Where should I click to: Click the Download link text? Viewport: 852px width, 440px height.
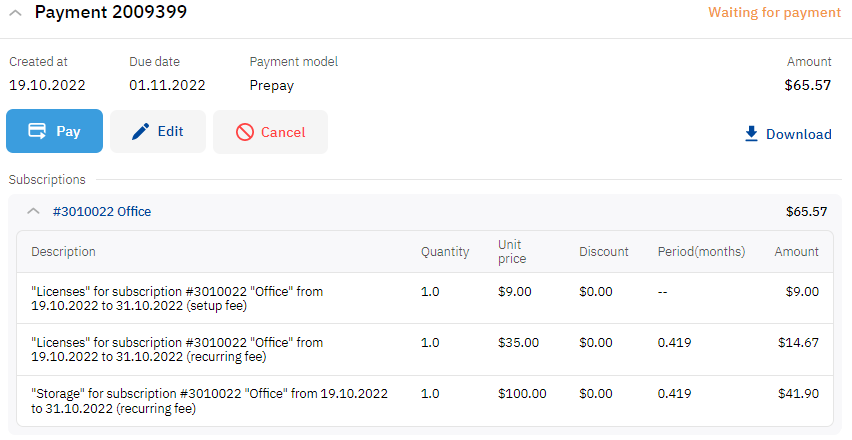pyautogui.click(x=798, y=134)
